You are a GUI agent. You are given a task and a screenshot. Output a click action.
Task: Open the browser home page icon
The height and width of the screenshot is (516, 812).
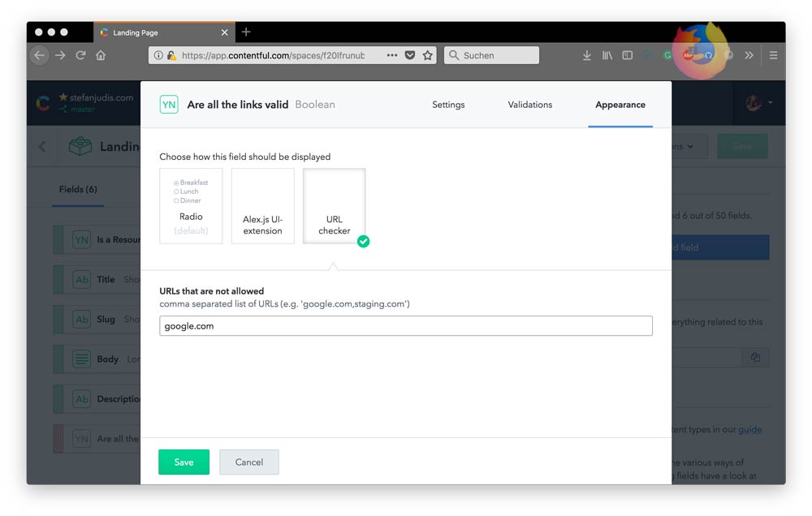pyautogui.click(x=101, y=55)
